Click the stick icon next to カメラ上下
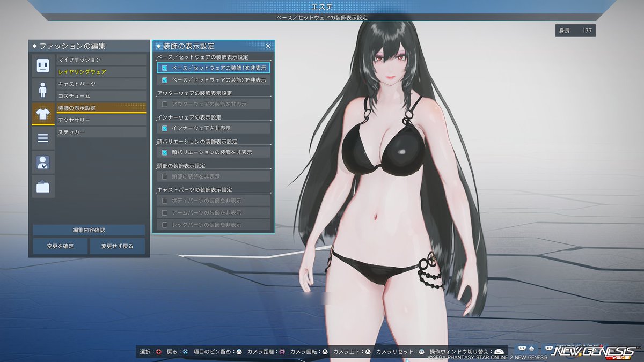 (x=368, y=352)
